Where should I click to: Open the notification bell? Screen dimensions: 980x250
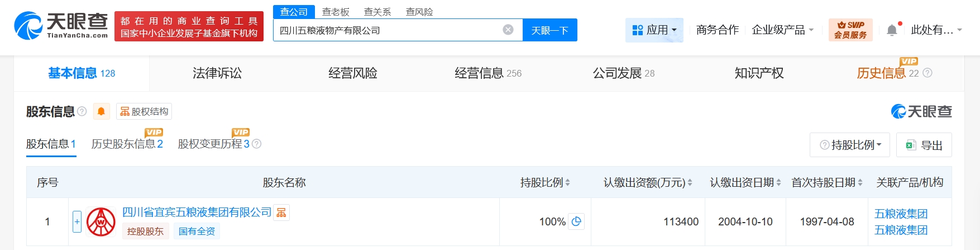892,30
